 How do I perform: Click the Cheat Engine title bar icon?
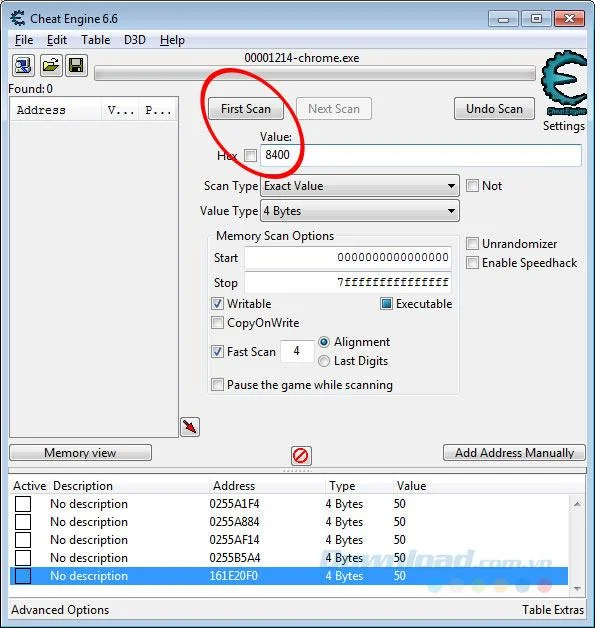click(18, 18)
